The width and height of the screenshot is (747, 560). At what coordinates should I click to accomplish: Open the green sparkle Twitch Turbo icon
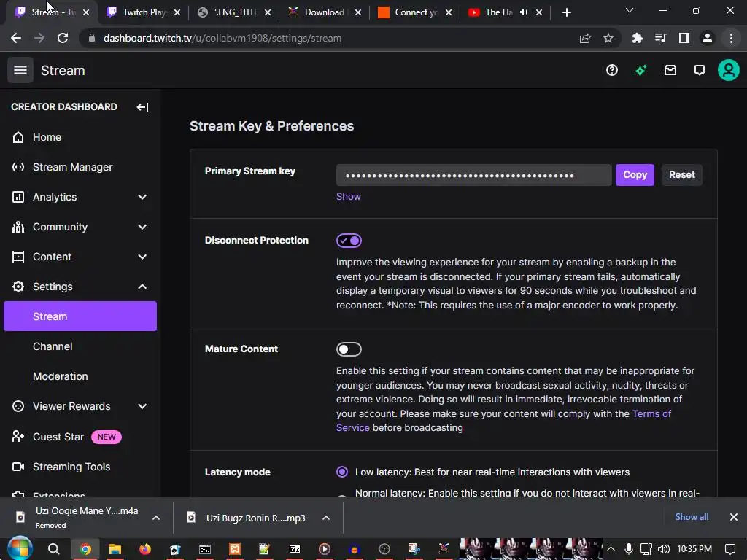click(640, 71)
